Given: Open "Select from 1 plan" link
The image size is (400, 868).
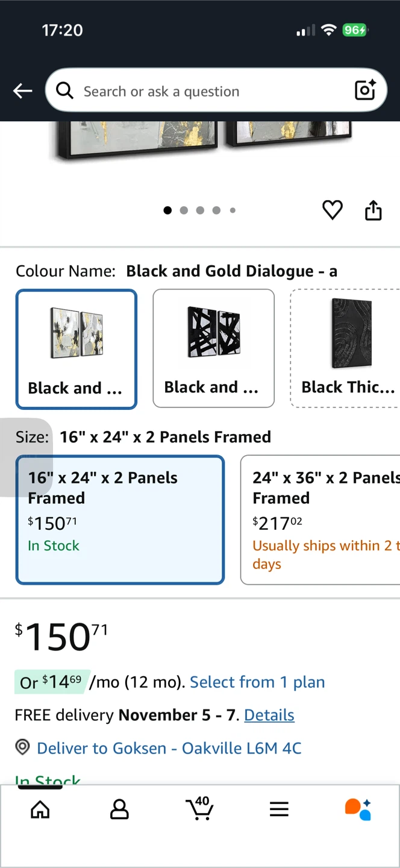Looking at the screenshot, I should 257,682.
